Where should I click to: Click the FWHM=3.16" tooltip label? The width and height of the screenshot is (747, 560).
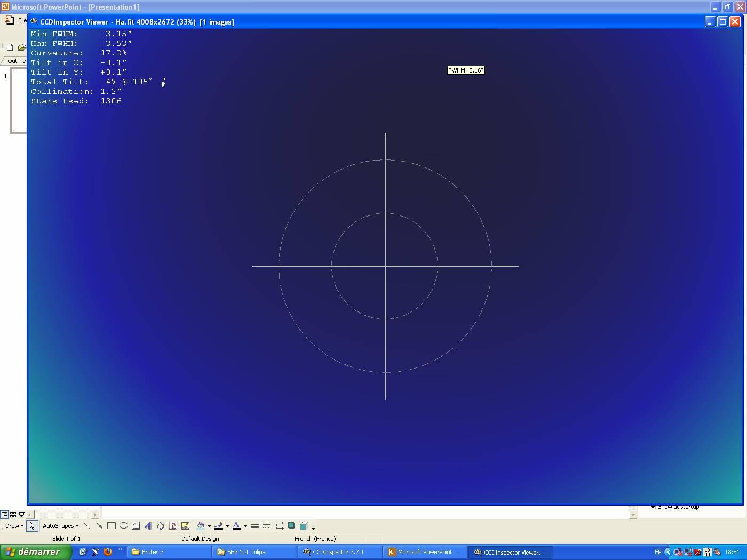pos(466,70)
